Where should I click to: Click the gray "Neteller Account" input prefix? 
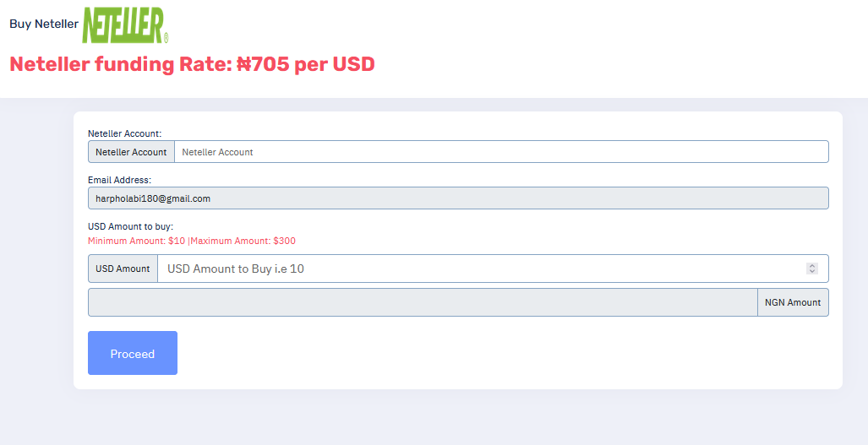[131, 152]
